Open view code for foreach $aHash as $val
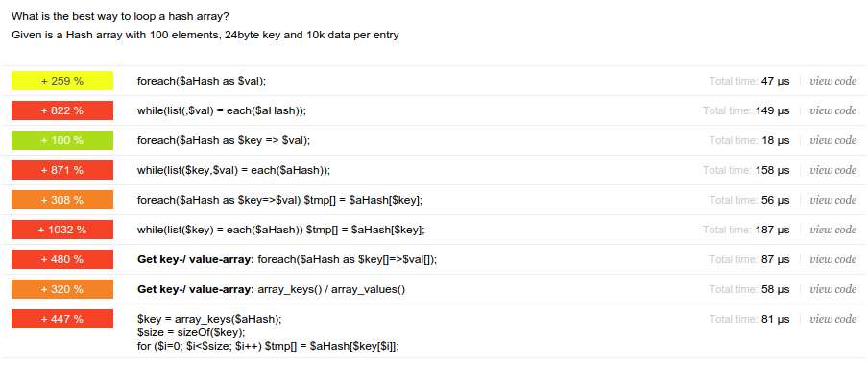Screen dimensions: 868x365 [833, 81]
